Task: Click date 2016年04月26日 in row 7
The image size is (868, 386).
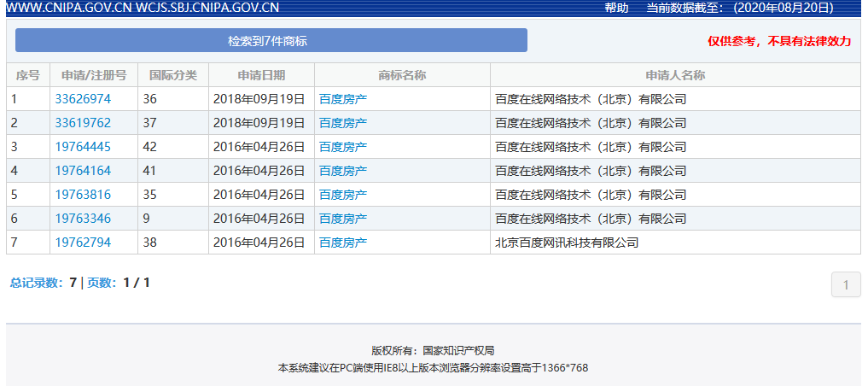Action: pos(259,242)
